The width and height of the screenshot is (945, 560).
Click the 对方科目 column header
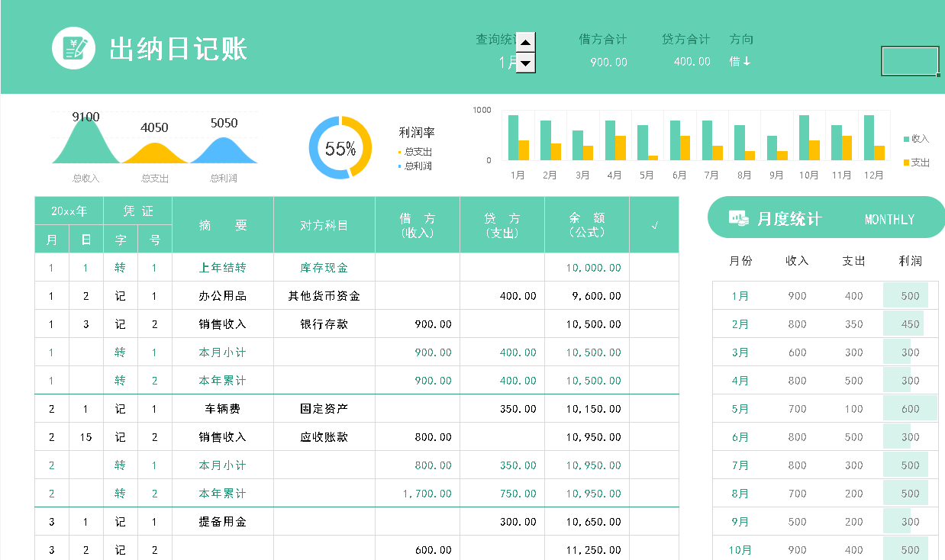(x=324, y=225)
